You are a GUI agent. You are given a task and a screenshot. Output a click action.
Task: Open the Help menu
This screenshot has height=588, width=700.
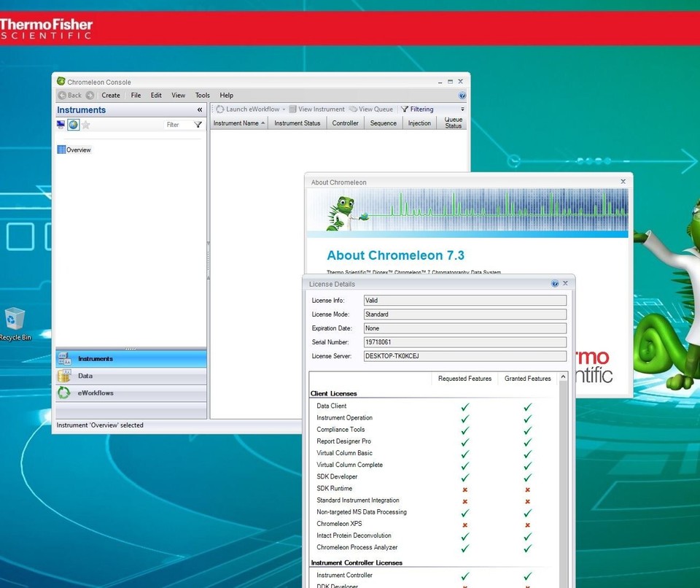[226, 95]
